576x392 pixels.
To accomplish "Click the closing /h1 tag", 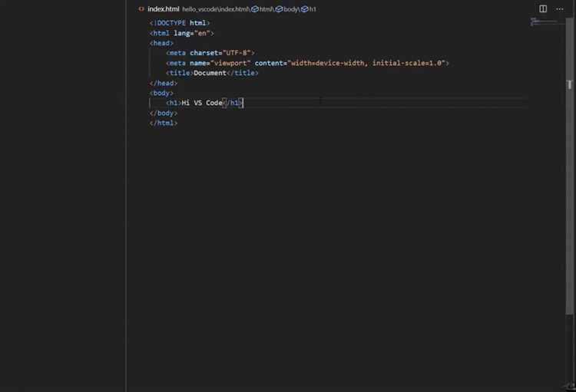I will [x=233, y=103].
